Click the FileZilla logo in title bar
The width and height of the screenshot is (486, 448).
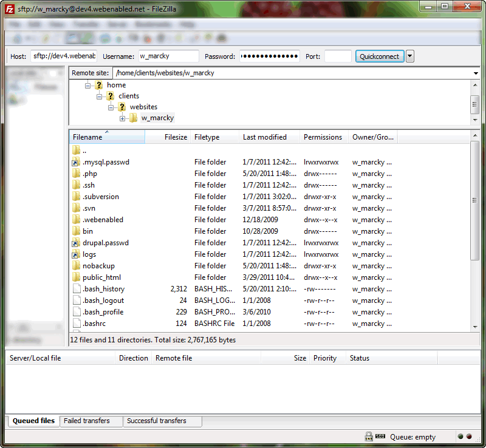coord(10,9)
